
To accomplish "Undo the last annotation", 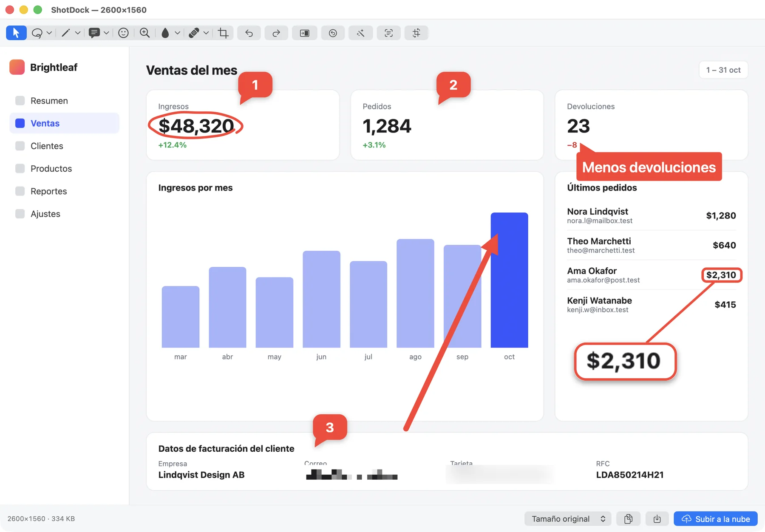I will point(249,33).
